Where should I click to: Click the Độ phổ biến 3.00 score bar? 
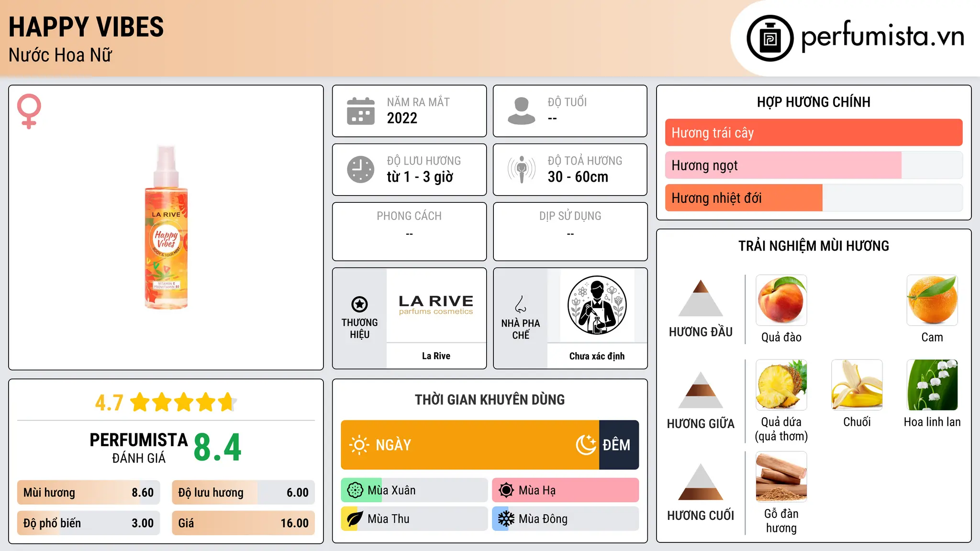pos(89,523)
